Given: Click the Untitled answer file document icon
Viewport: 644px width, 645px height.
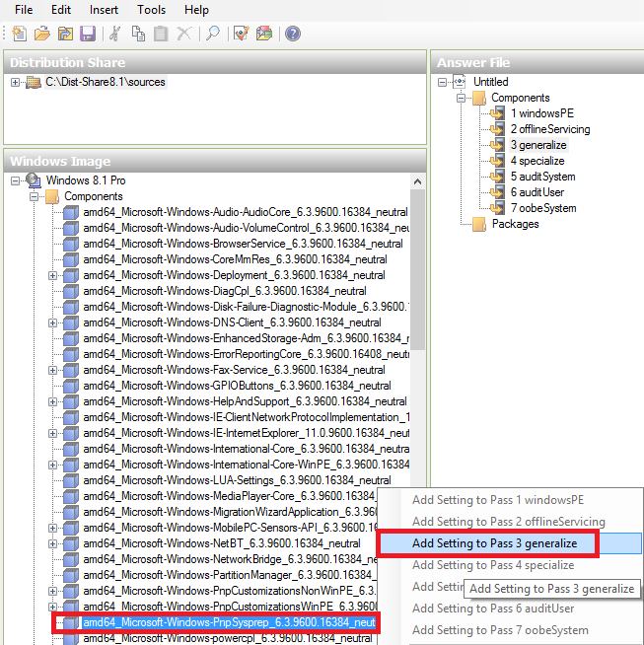Looking at the screenshot, I should [460, 82].
